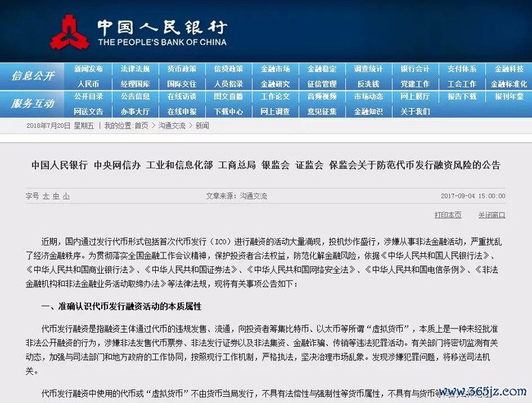Go to the 国际交往 page
This screenshot has height=403, width=532.
[x=182, y=84]
